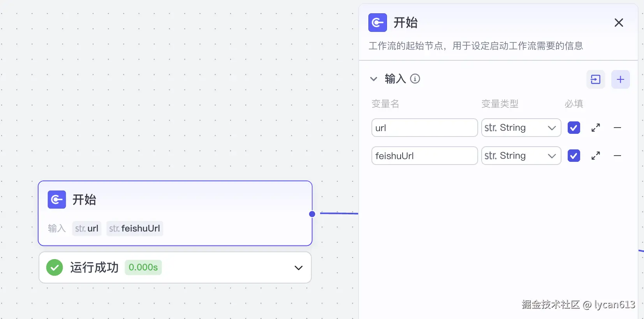Select the str.feishuUrl tag on 开始 node

(x=135, y=228)
